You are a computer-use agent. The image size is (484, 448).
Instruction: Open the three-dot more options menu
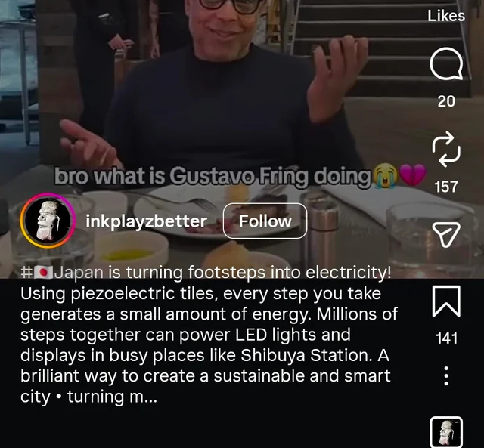coord(446,375)
